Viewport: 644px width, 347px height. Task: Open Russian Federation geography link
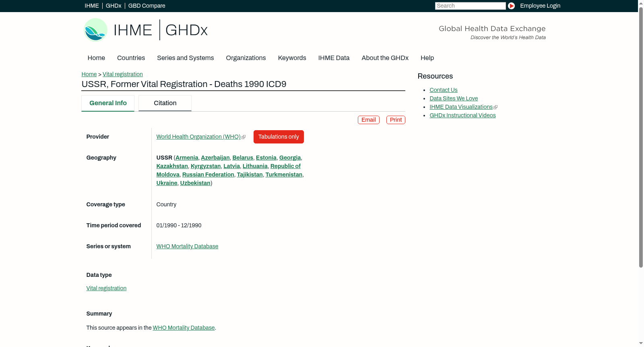[x=208, y=175]
